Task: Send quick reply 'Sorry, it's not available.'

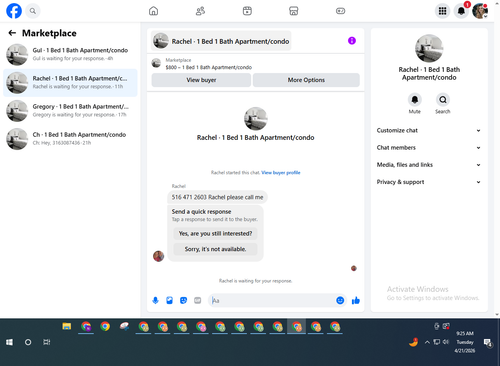Action: tap(215, 249)
